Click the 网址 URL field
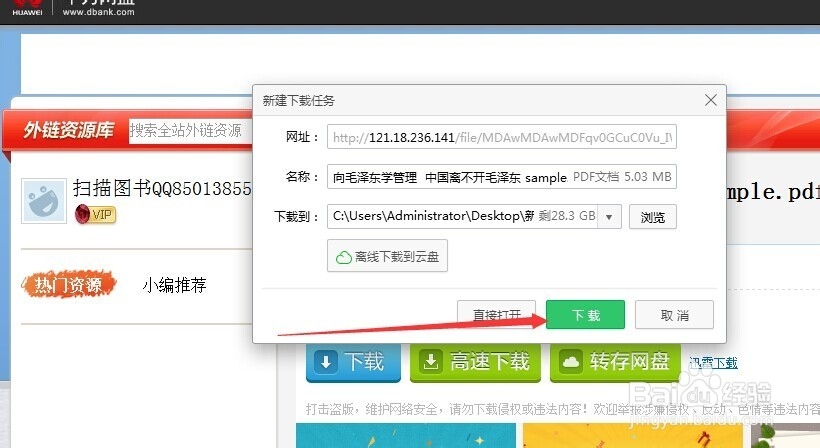The width and height of the screenshot is (820, 448). [502, 137]
